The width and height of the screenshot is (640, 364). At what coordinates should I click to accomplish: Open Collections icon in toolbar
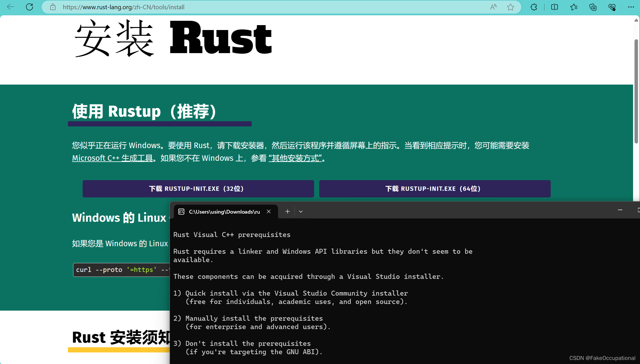(x=593, y=7)
